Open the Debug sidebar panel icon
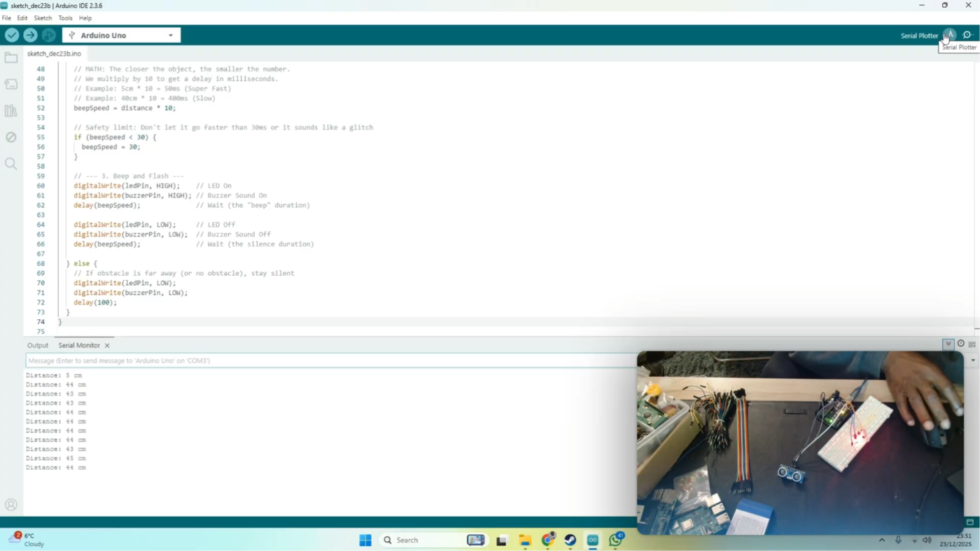 pos(10,137)
